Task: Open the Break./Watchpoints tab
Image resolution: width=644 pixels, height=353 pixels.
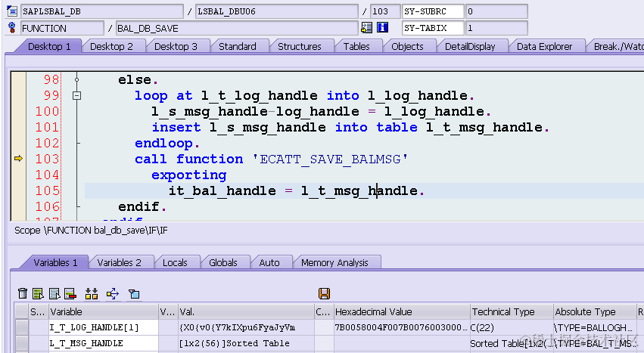Action: [x=618, y=46]
